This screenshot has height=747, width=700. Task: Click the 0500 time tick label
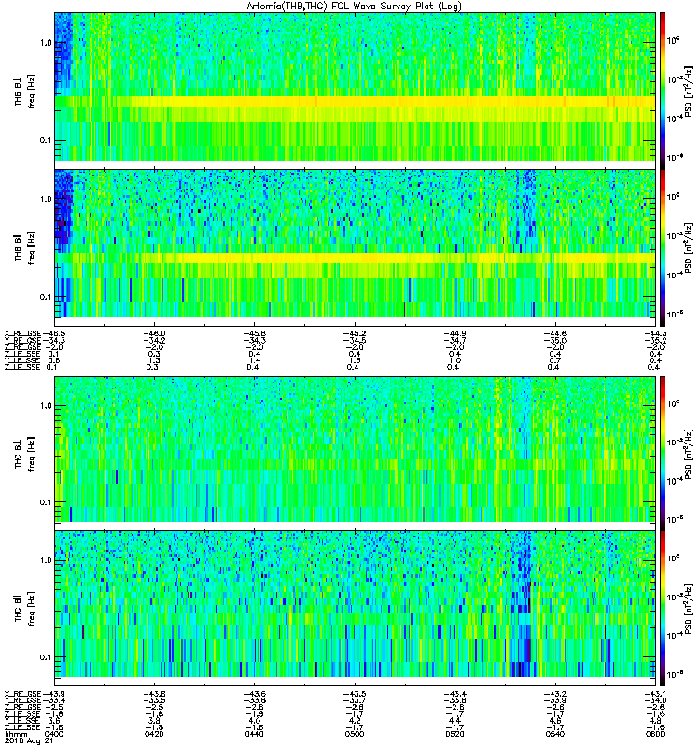click(x=355, y=734)
